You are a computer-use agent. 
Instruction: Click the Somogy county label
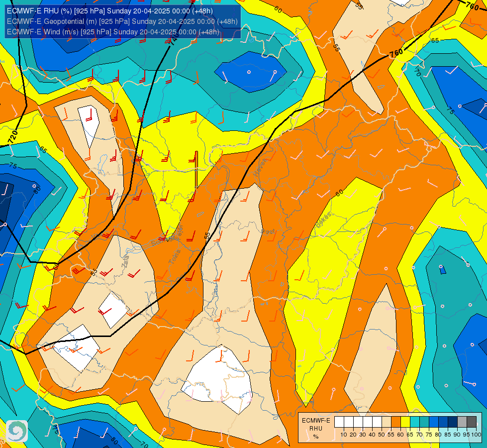[x=162, y=241]
